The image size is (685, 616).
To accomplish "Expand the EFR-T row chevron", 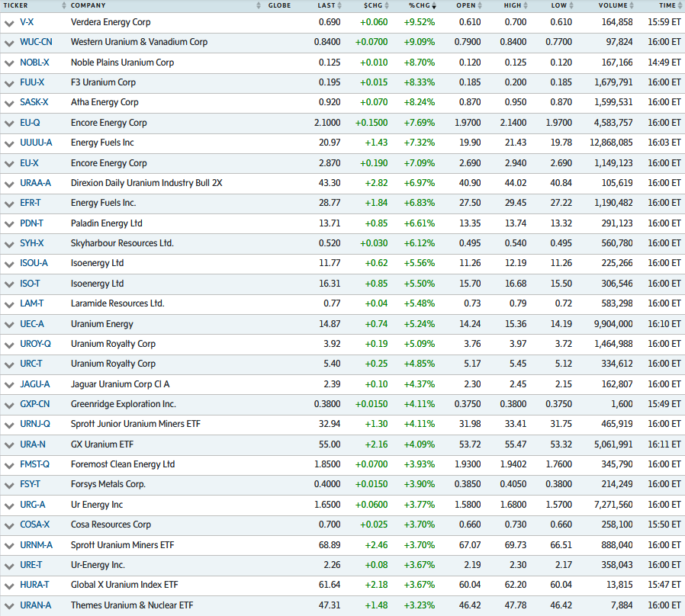I will pos(9,204).
